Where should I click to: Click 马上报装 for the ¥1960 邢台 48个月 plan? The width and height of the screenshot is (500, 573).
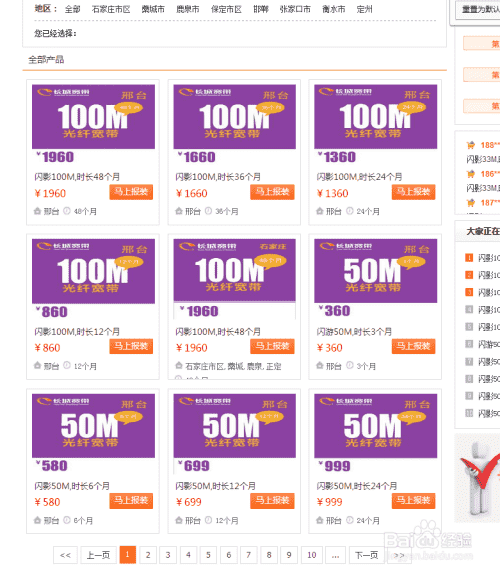[x=131, y=192]
